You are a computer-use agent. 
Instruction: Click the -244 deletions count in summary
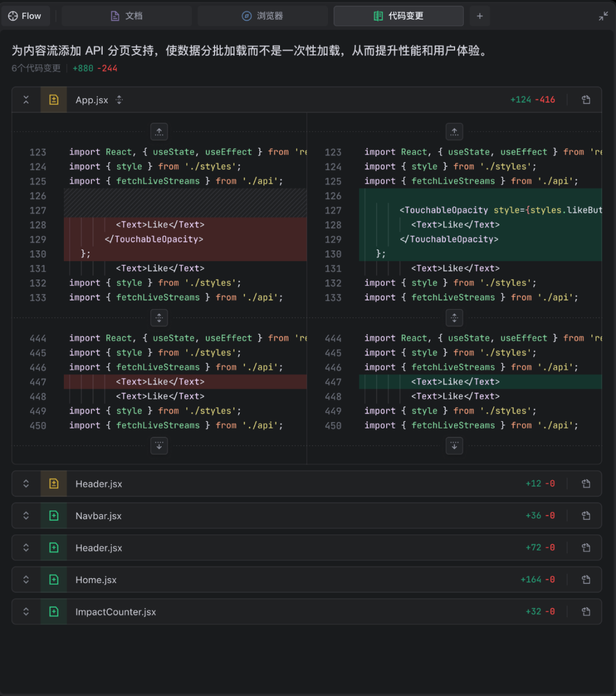click(x=107, y=68)
